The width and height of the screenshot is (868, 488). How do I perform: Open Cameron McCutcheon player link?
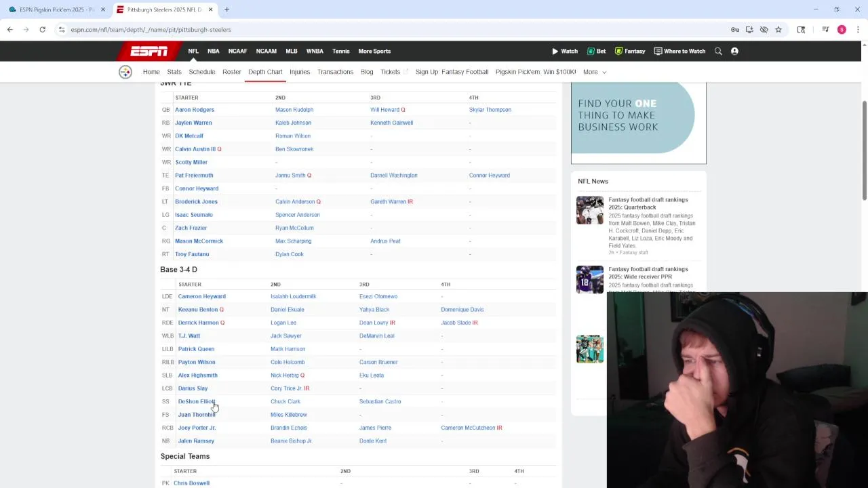[x=468, y=428]
